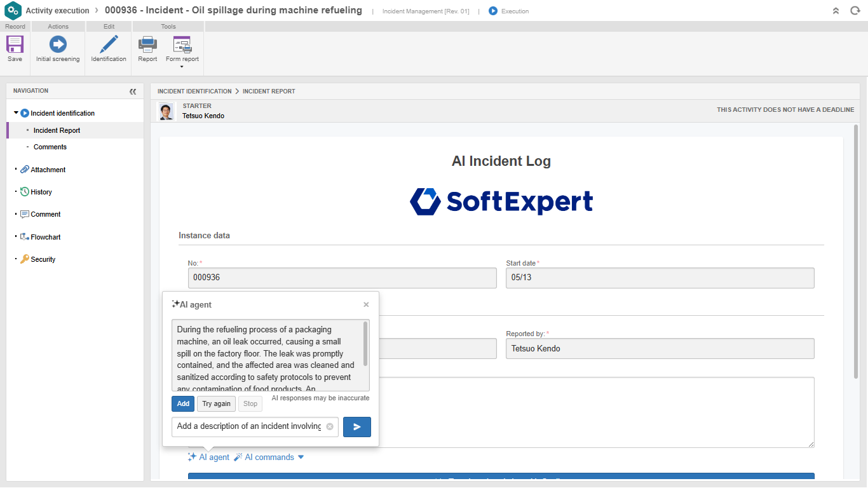
Task: Close the AI agent popup
Action: pos(366,305)
